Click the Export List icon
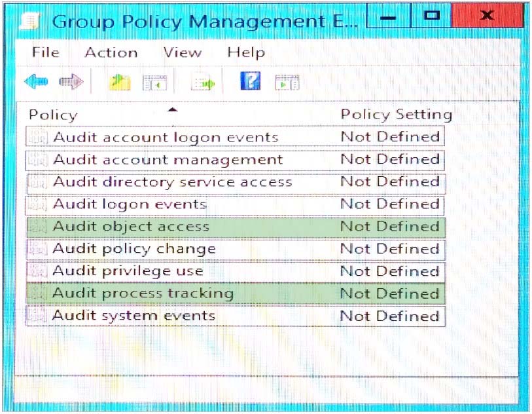This screenshot has height=414, width=532. (203, 83)
